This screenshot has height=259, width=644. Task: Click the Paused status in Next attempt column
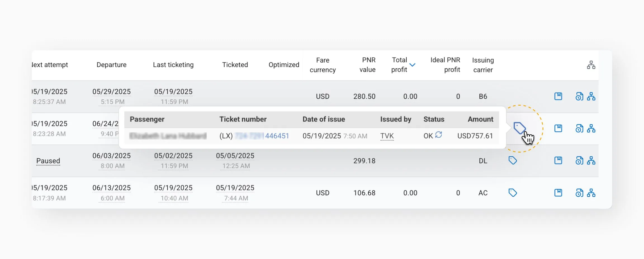point(48,161)
